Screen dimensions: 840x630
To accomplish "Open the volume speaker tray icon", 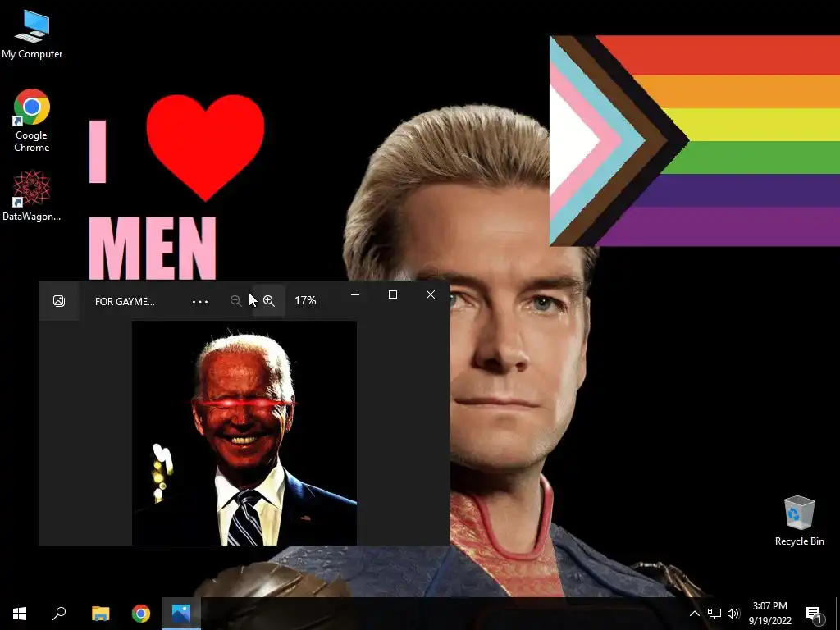I will 733,614.
